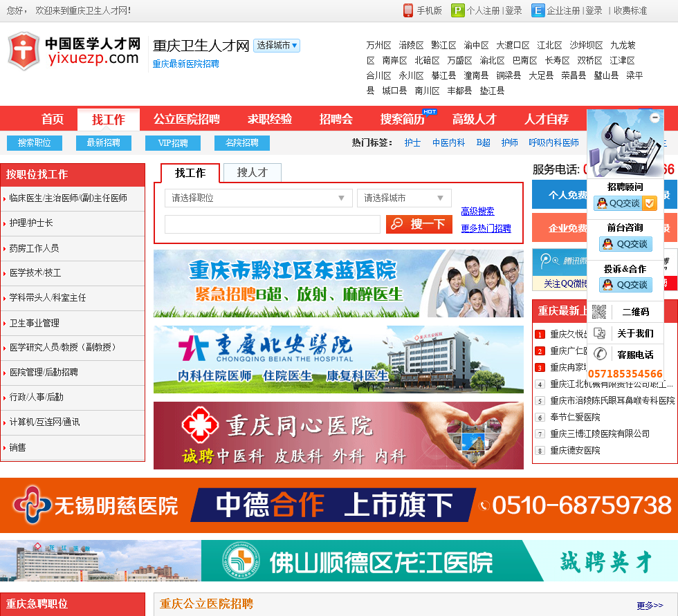Select 垫江县 district link
The width and height of the screenshot is (678, 616).
492,91
